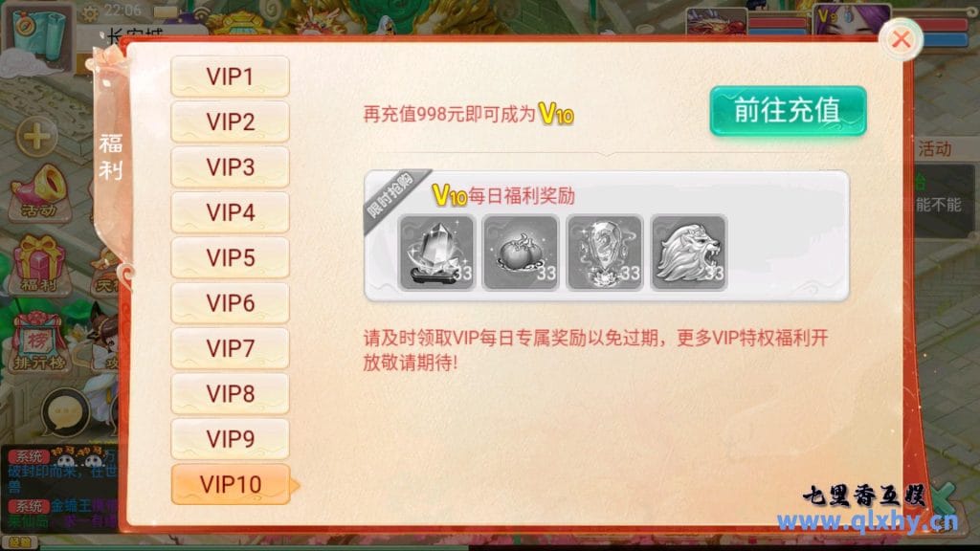Select the VIP7 tab

click(230, 348)
